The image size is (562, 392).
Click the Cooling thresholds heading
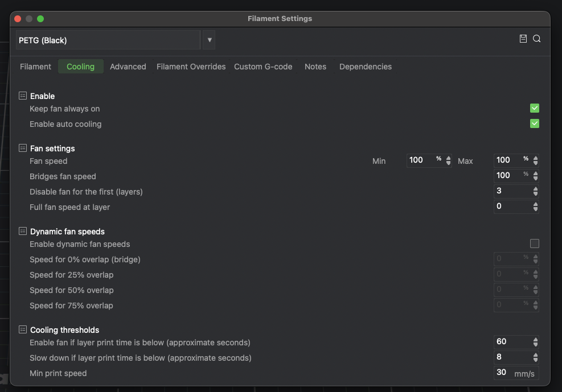(x=64, y=330)
